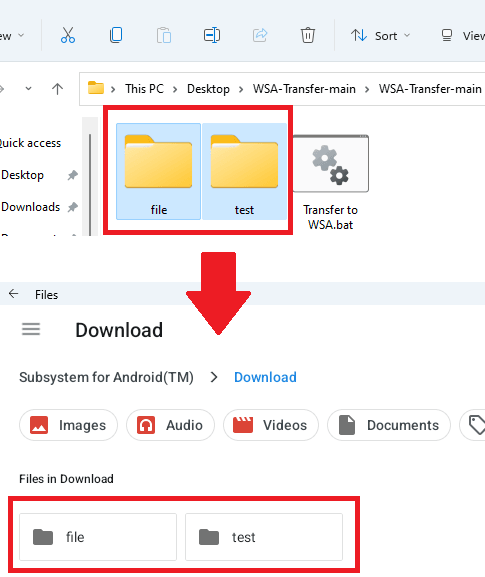485x577 pixels.
Task: Click the Rename icon in toolbar
Action: 212,35
